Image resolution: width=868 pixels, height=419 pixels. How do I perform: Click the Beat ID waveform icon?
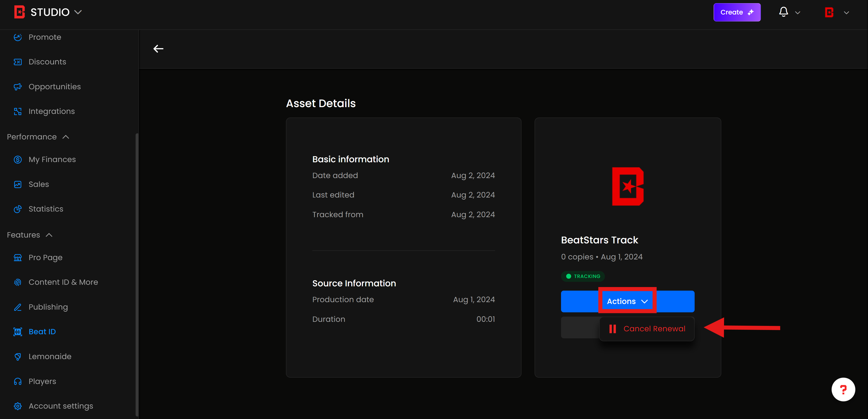[18, 332]
